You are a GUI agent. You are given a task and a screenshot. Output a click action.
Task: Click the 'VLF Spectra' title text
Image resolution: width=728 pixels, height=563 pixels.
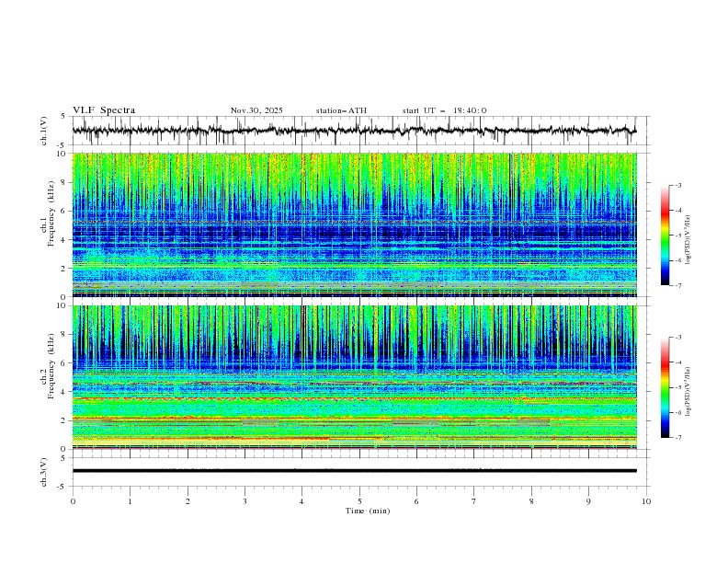[104, 110]
